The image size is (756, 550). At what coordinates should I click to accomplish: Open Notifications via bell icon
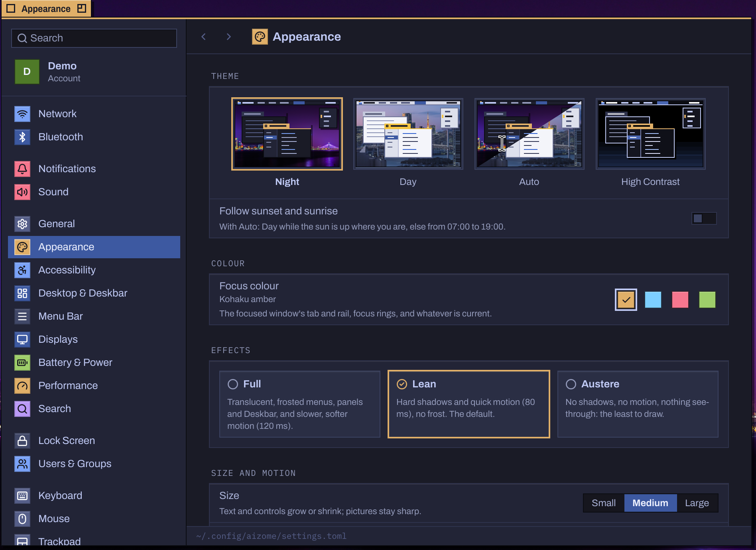(x=22, y=169)
